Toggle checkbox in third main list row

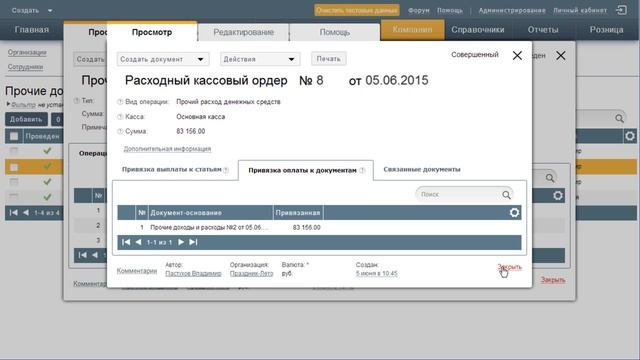tap(14, 181)
